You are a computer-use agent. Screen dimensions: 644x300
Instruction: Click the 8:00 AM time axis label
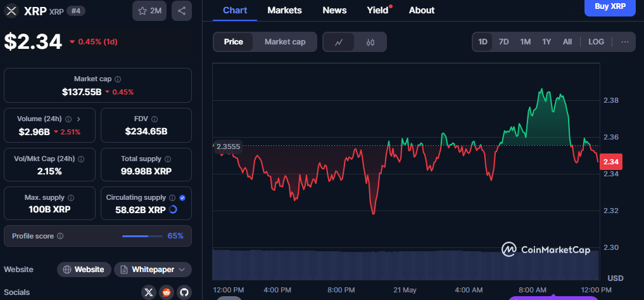pos(533,290)
